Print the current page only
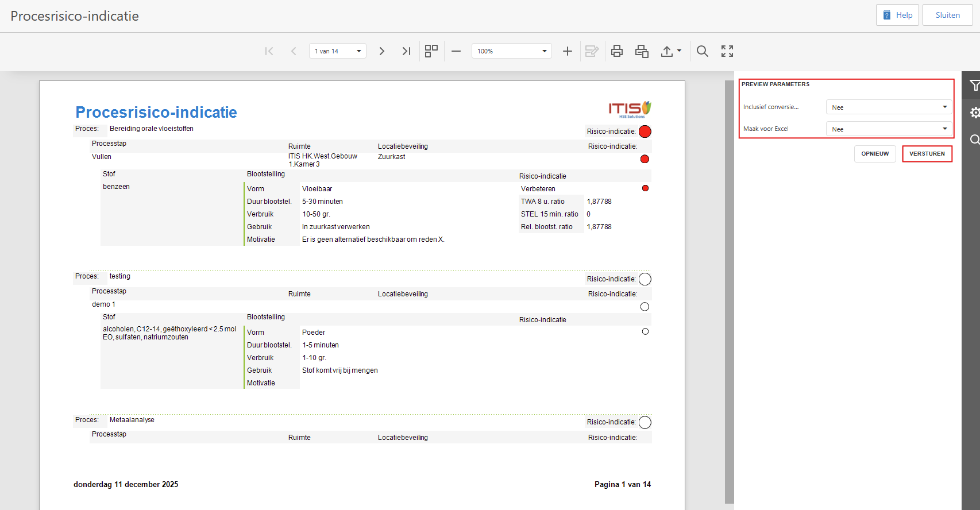 [x=642, y=51]
